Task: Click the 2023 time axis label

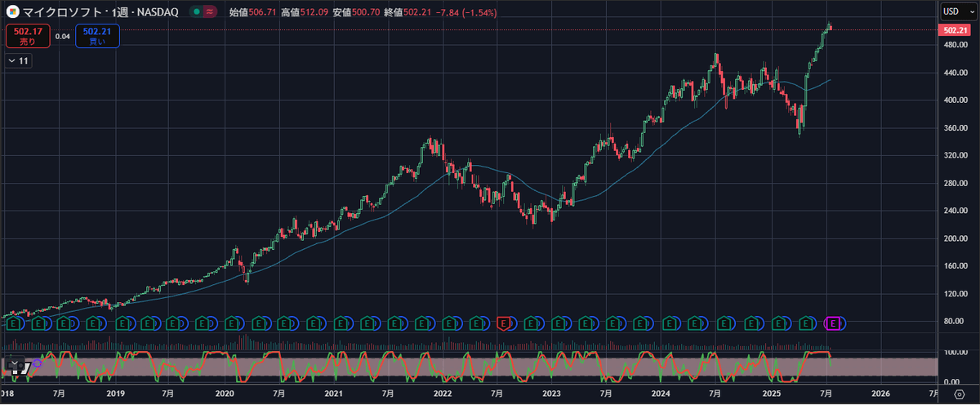Action: tap(552, 393)
